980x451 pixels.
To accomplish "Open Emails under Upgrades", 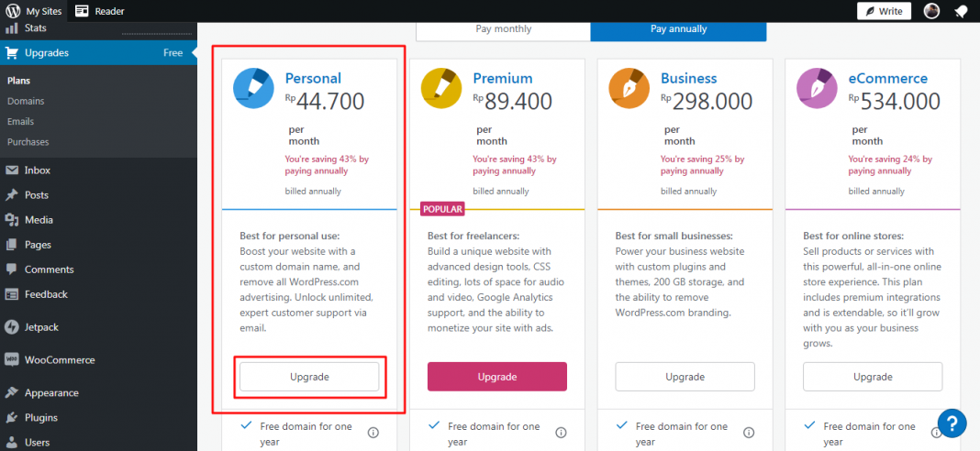I will (20, 121).
